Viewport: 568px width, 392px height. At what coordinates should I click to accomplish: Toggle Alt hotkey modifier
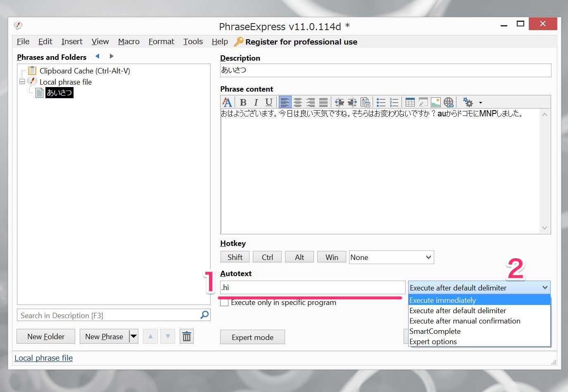tap(299, 257)
